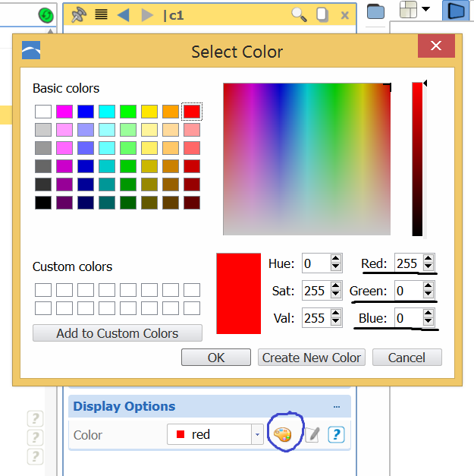Decrease the Sat value with down arrow
This screenshot has width=474, height=476.
tap(335, 294)
